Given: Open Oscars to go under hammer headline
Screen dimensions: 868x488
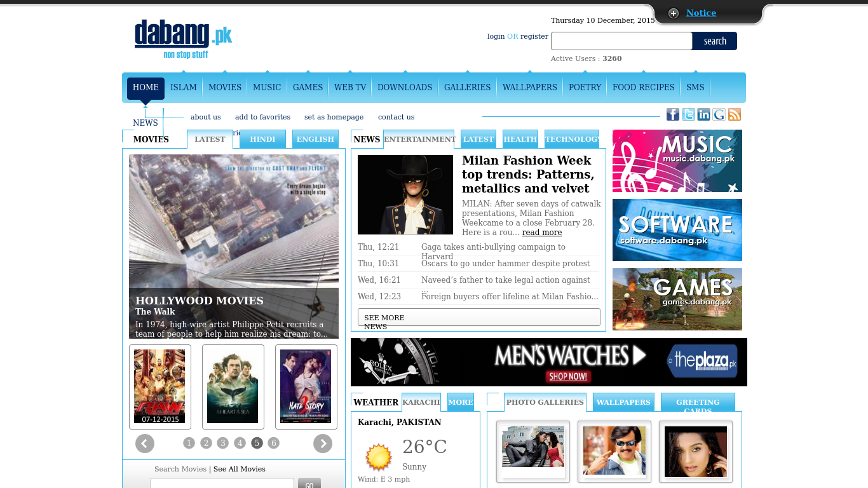Looking at the screenshot, I should click(x=506, y=264).
